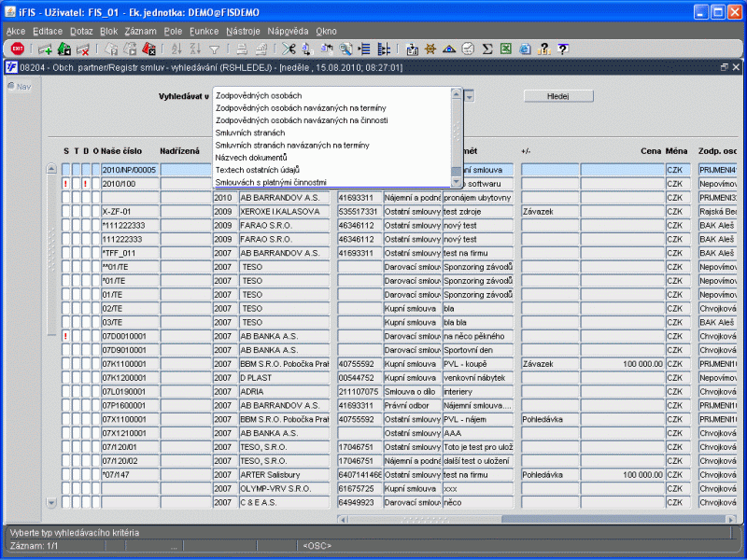Click dropdown list scrollbar down arrow
747x560 pixels.
[456, 182]
